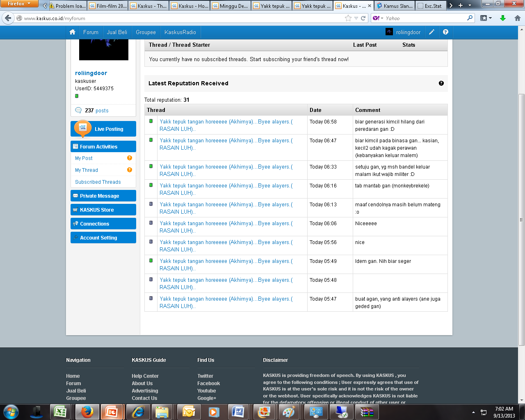Click the search magnifier in Yahoo box
Viewport: 525px width, 420px height.
(470, 18)
